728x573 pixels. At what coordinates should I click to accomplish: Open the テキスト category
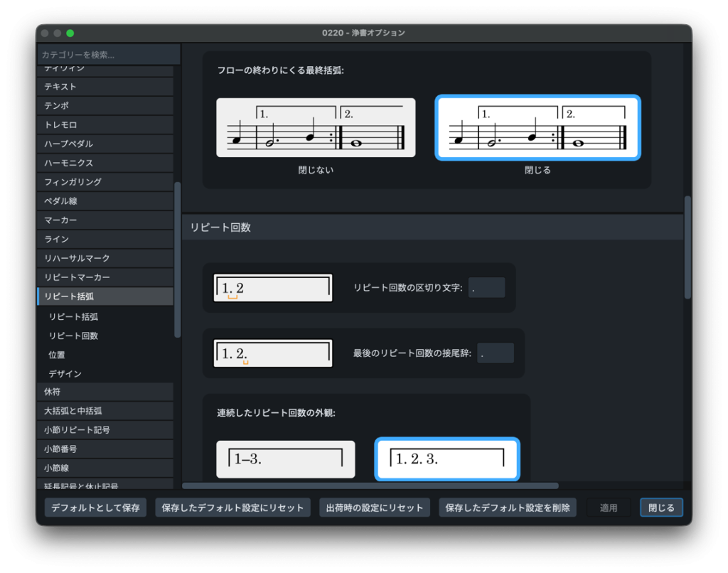(105, 87)
